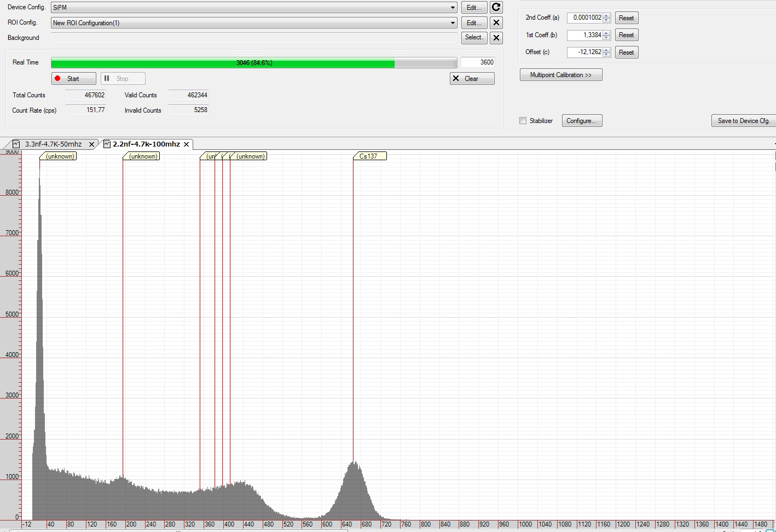Open the Device Config dropdown
Viewport: 776px width, 532px height.
pos(453,8)
